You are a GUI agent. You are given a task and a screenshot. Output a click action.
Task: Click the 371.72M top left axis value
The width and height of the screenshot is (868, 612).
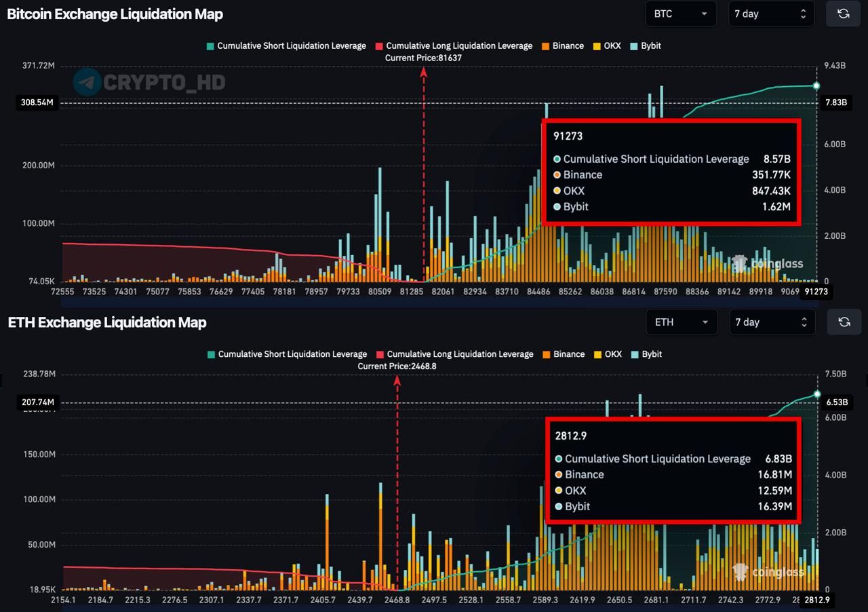point(39,66)
